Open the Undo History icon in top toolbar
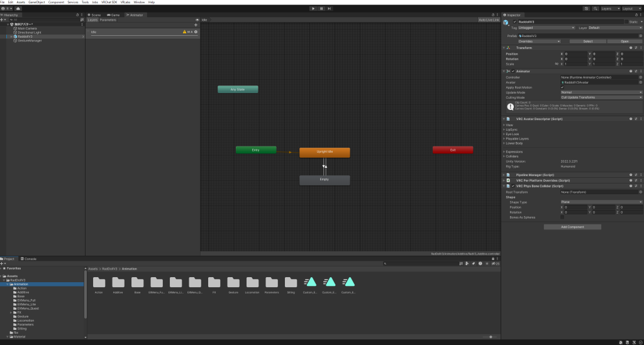Screen dimensions: 644x345 pos(587,9)
